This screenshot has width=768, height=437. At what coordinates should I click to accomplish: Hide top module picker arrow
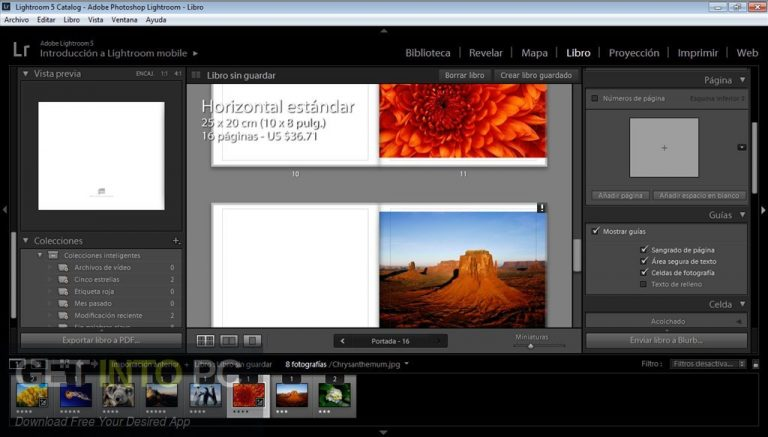[384, 31]
